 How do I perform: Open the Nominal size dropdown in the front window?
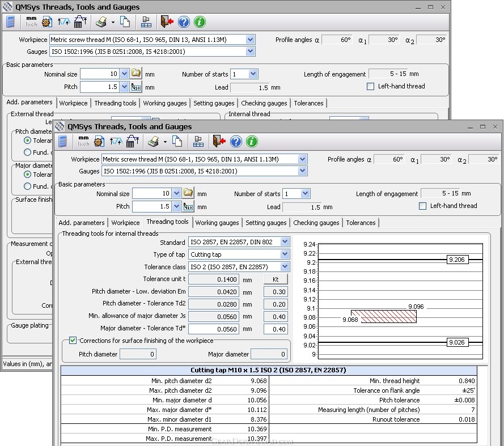(x=176, y=193)
